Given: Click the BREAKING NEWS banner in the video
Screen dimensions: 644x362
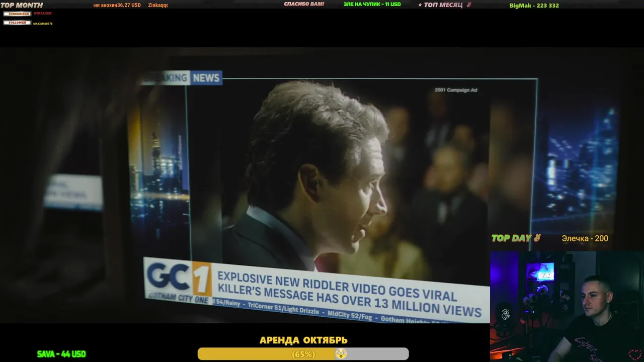Looking at the screenshot, I should click(x=181, y=78).
